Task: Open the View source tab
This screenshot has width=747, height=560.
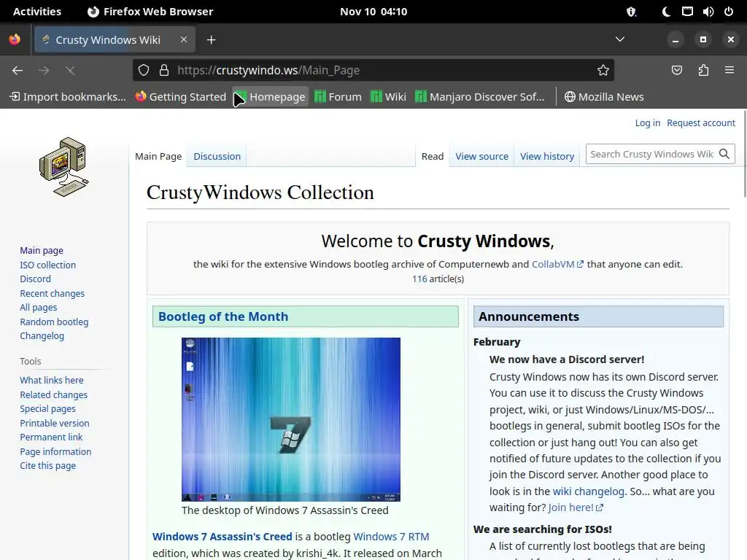Action: point(481,156)
